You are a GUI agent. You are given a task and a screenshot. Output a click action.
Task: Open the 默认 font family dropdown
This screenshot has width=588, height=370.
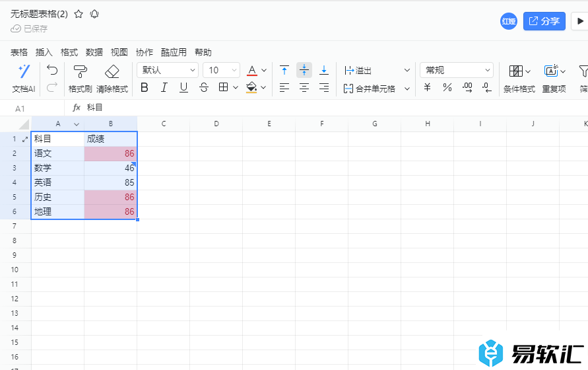(x=168, y=70)
